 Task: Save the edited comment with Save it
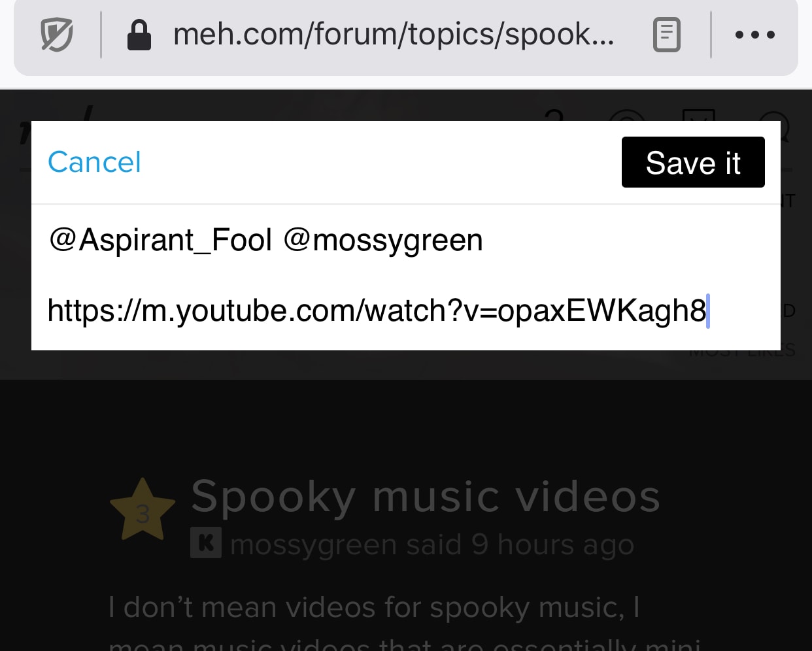tap(693, 162)
